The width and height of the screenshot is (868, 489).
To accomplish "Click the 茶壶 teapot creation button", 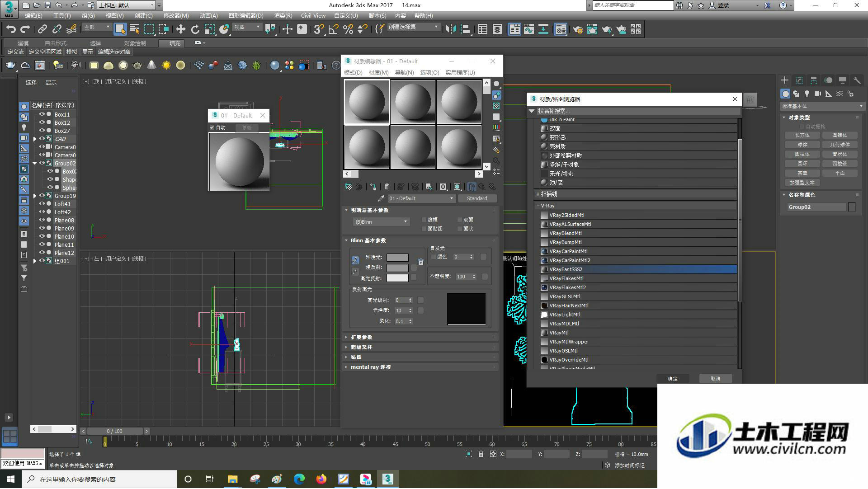I will point(802,173).
